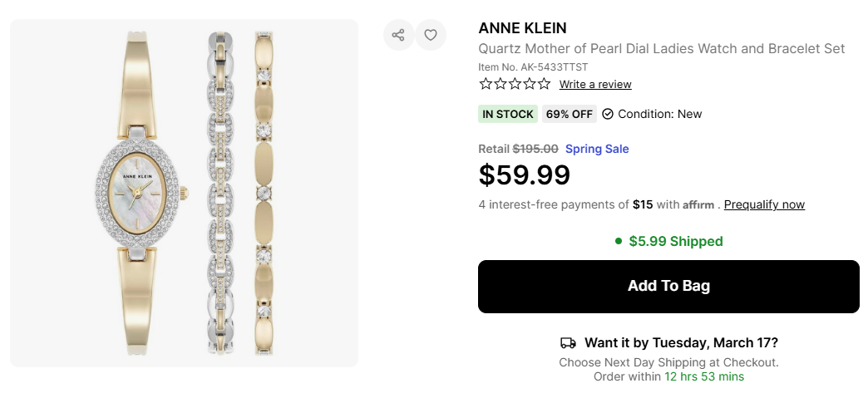Image resolution: width=868 pixels, height=398 pixels.
Task: Click the fifth rating star
Action: click(544, 84)
